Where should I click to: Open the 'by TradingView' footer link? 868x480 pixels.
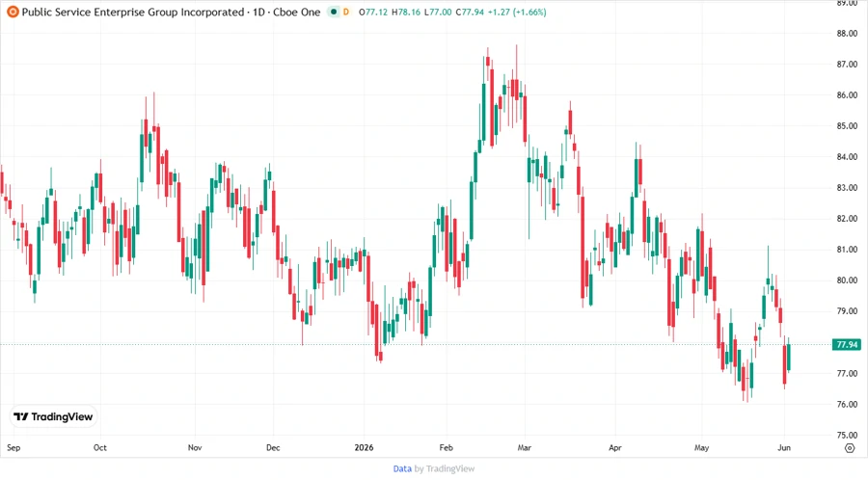pos(445,468)
